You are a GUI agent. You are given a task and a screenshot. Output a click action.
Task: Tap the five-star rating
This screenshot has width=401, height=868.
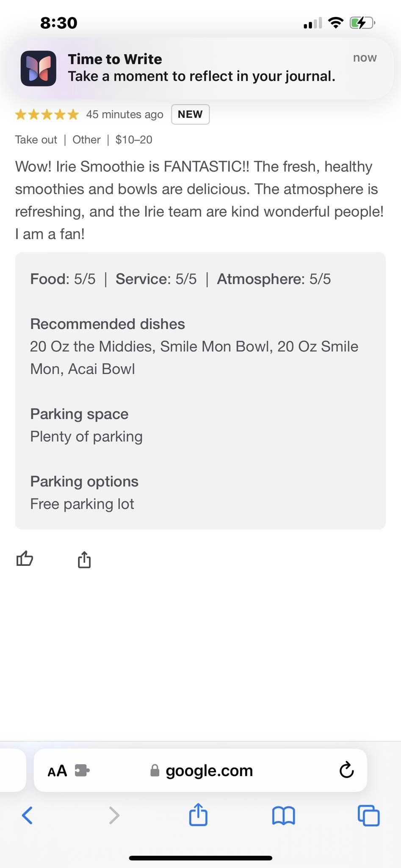47,114
